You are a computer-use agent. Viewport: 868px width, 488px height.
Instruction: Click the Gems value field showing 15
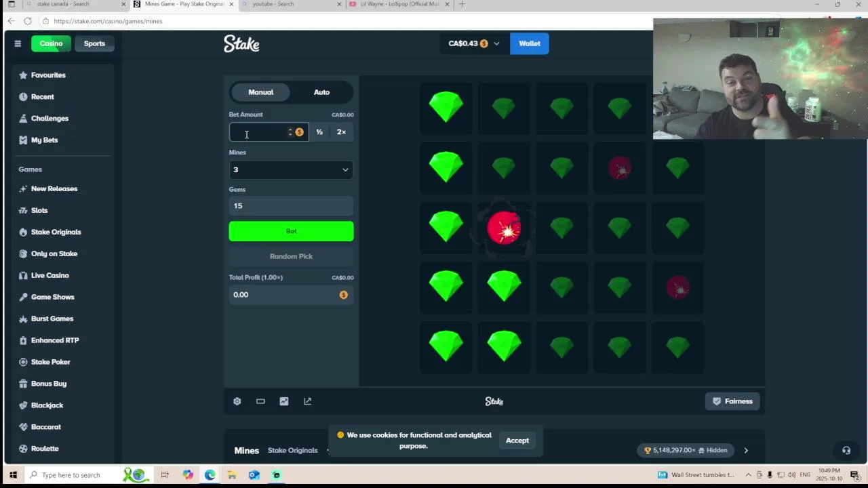(x=291, y=206)
